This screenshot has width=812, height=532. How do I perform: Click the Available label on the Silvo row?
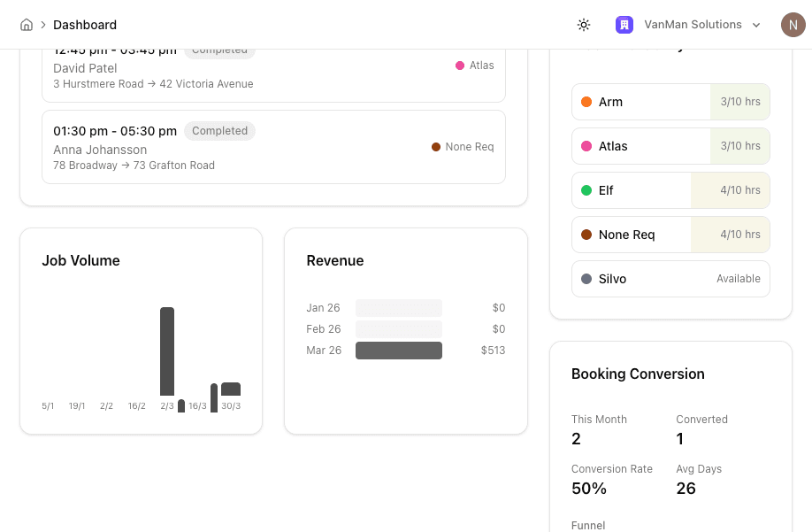tap(738, 279)
